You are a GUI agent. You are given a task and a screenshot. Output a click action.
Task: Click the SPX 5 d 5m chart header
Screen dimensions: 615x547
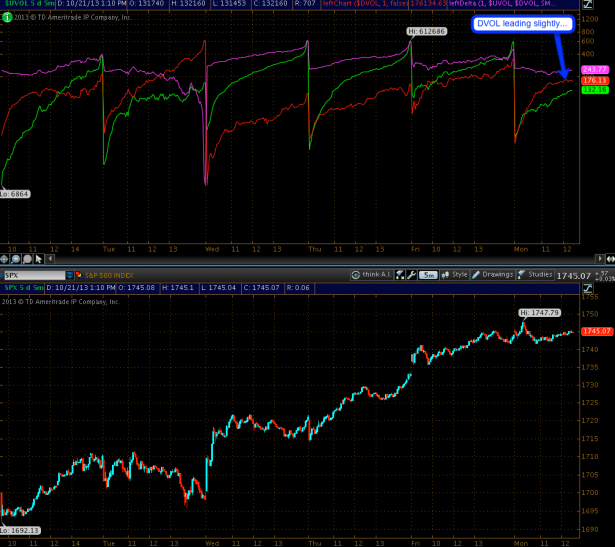24,287
